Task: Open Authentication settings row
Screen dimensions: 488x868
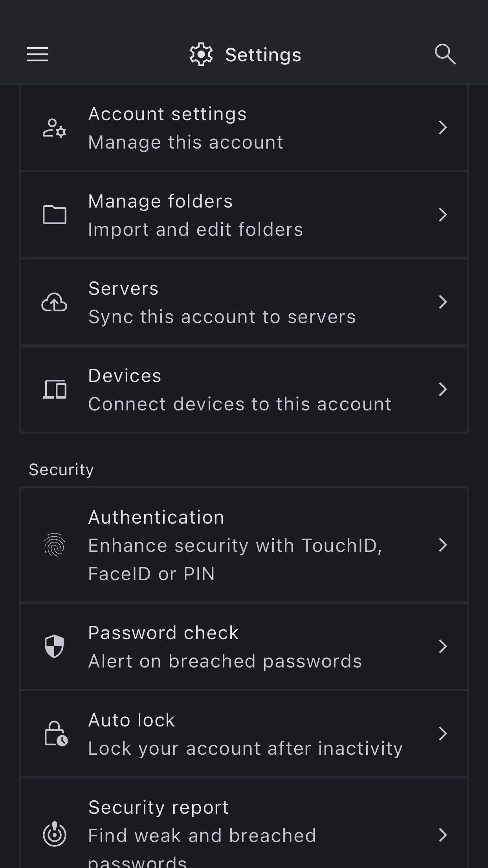Action: click(236, 545)
